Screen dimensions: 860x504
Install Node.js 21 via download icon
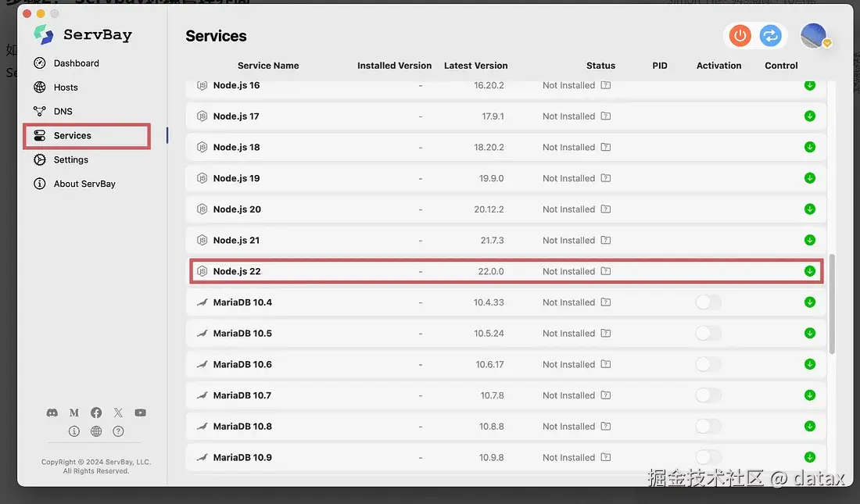point(809,240)
